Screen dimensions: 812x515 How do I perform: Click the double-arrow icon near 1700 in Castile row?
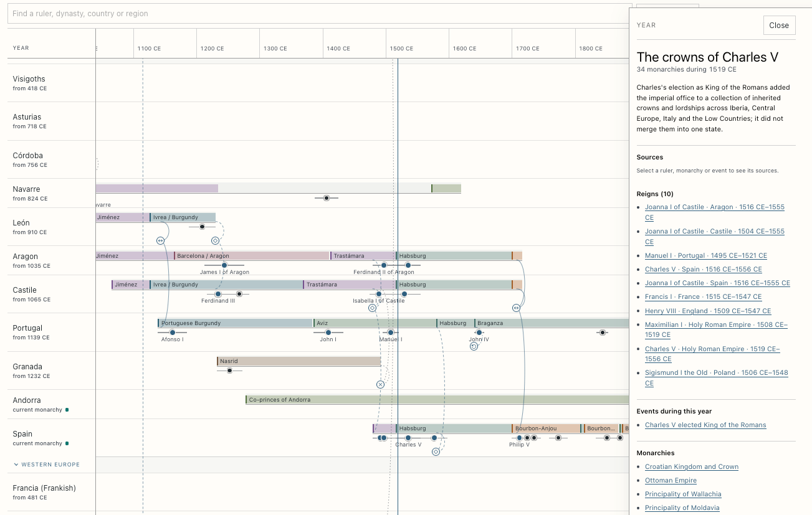pyautogui.click(x=516, y=308)
